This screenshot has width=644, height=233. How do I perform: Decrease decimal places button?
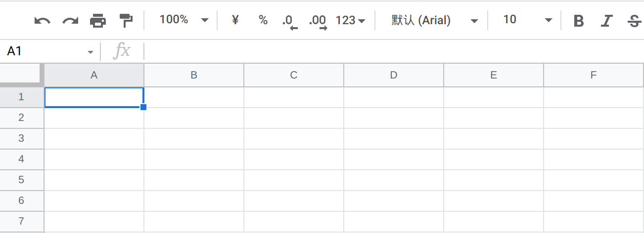(x=289, y=21)
